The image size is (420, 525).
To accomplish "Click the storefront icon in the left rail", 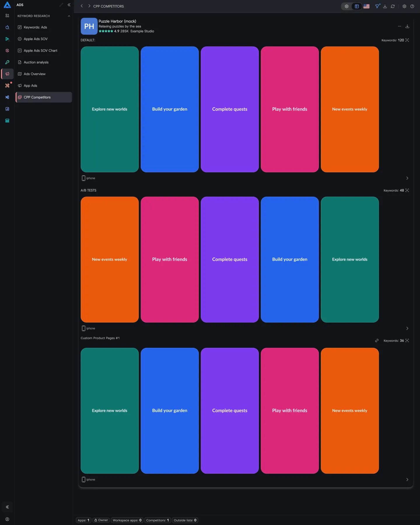I will click(7, 120).
